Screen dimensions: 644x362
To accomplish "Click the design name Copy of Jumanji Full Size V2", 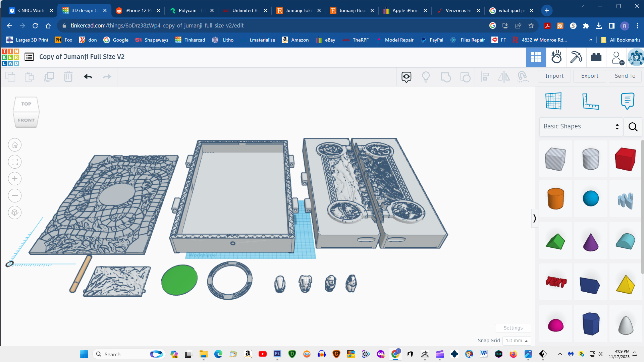I will pyautogui.click(x=82, y=57).
